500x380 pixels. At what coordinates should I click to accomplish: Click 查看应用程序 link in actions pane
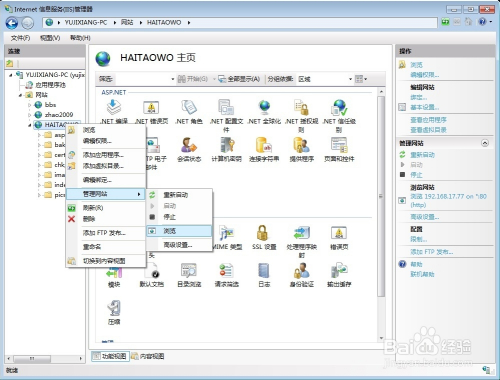428,120
